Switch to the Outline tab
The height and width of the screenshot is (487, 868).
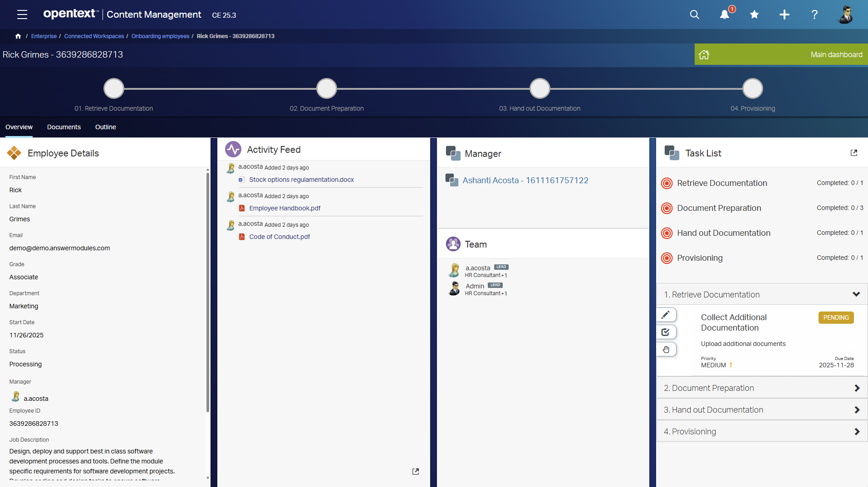(106, 127)
